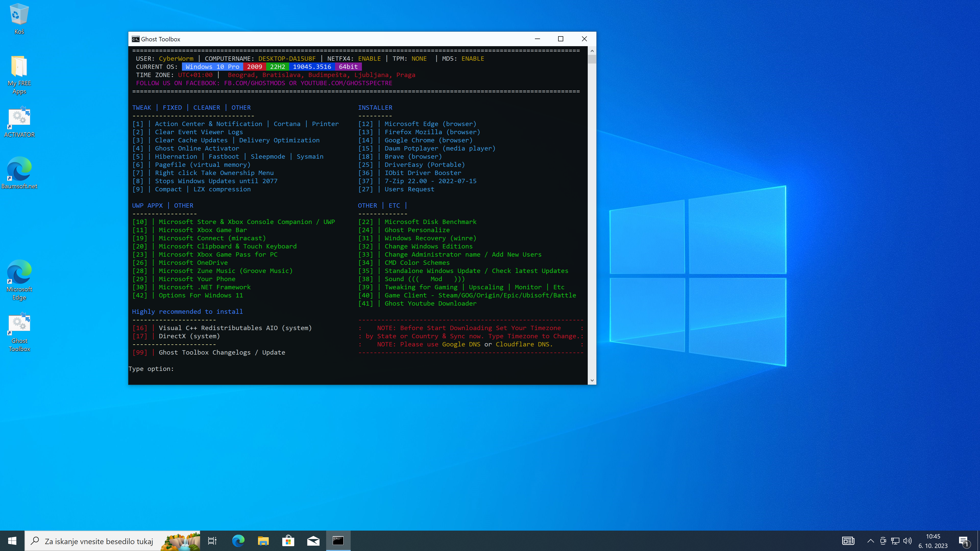Show hidden tray icons chevron
The image size is (980, 551).
(x=871, y=541)
